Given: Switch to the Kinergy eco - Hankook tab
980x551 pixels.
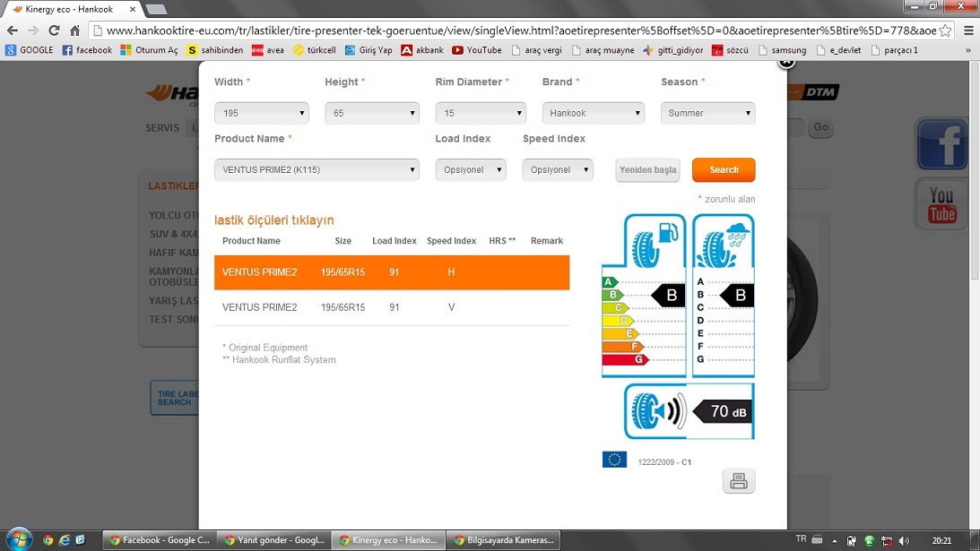Looking at the screenshot, I should (74, 9).
